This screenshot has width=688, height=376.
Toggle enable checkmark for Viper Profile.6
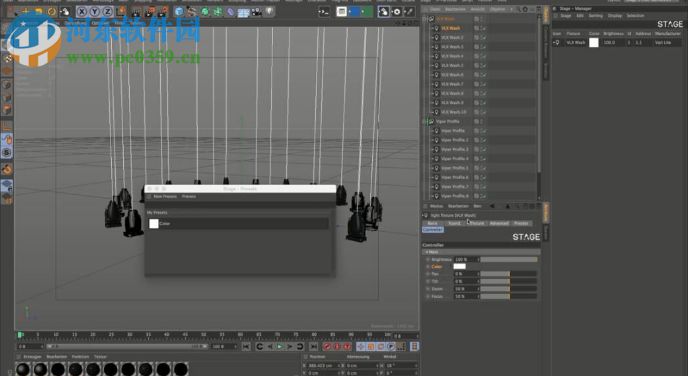pyautogui.click(x=483, y=177)
